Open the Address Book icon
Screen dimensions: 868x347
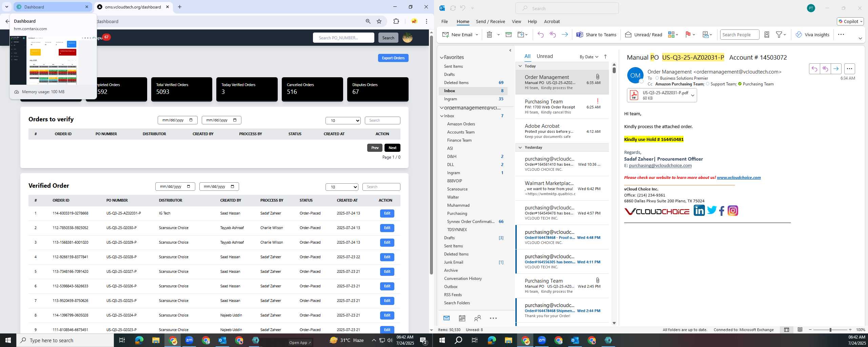coord(767,35)
